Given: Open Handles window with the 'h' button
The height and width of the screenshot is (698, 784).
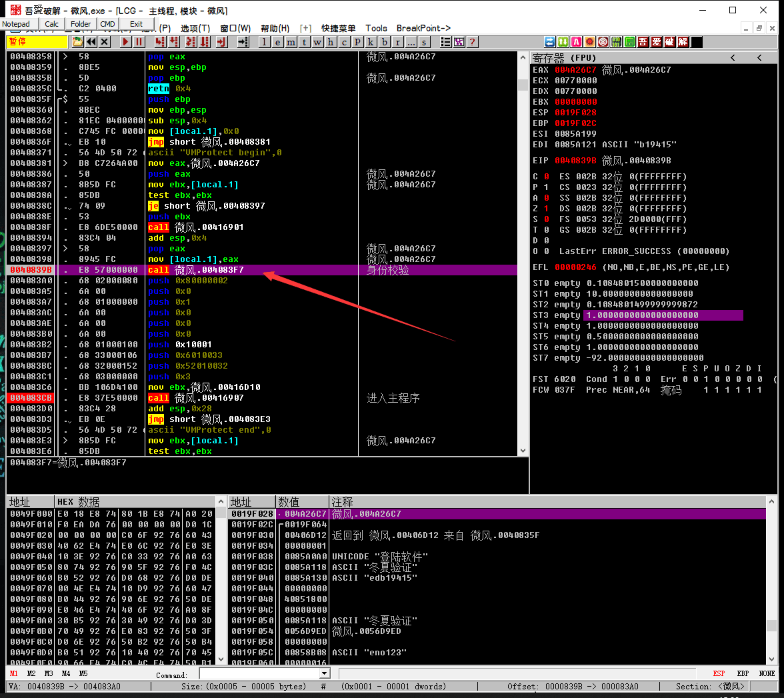Looking at the screenshot, I should pyautogui.click(x=331, y=42).
